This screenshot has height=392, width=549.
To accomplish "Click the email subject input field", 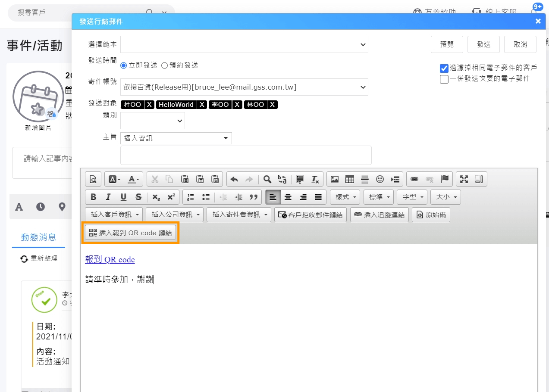I will click(x=246, y=155).
